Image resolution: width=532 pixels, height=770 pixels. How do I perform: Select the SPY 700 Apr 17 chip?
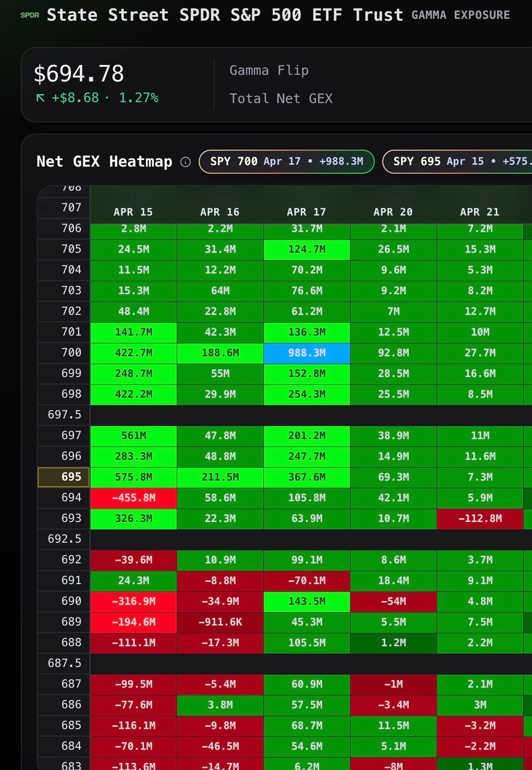(287, 161)
